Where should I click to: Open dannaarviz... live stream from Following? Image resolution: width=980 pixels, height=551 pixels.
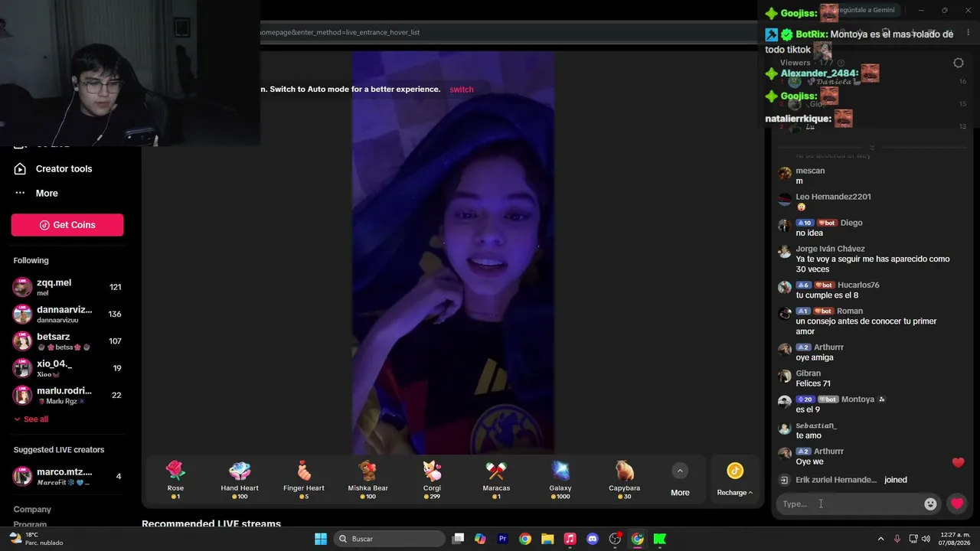click(x=67, y=314)
